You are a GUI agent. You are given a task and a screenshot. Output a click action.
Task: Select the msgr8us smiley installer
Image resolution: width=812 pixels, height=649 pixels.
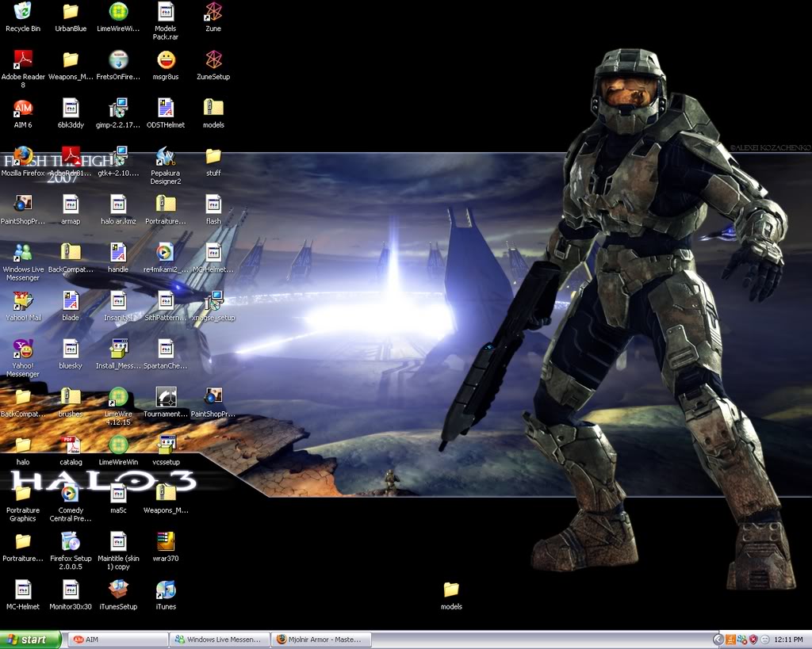pyautogui.click(x=166, y=60)
